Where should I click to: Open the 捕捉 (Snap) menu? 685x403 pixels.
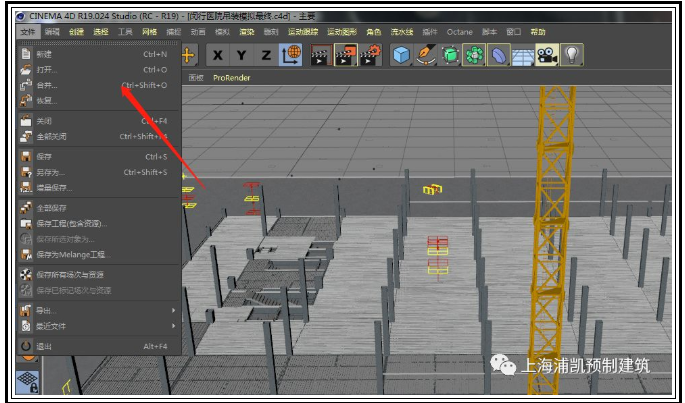coord(173,32)
